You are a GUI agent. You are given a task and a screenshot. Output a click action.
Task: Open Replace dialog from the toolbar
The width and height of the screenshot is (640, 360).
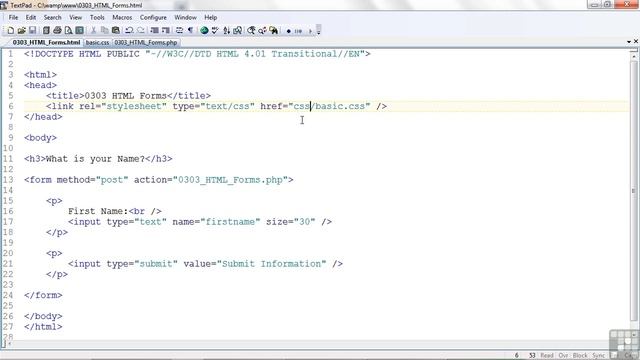pyautogui.click(x=262, y=31)
